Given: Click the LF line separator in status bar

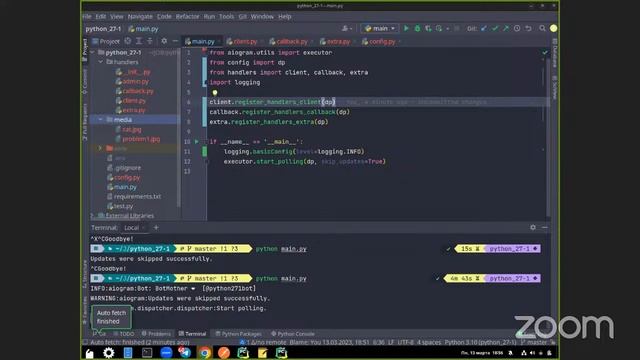Looking at the screenshot, I should [391, 342].
